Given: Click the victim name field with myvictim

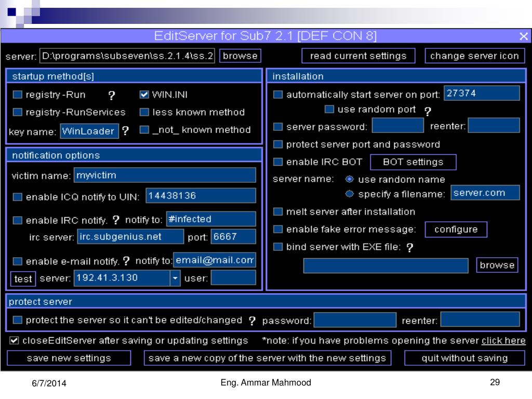Looking at the screenshot, I should [x=165, y=175].
